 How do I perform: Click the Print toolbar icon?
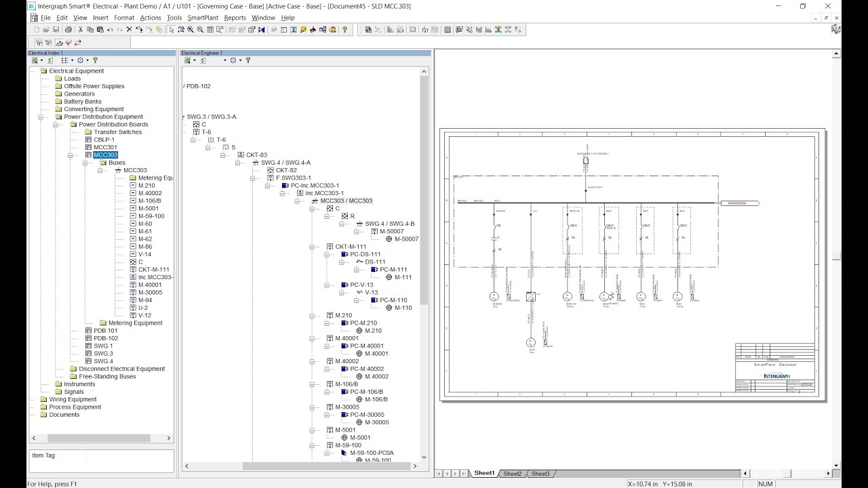[x=68, y=29]
